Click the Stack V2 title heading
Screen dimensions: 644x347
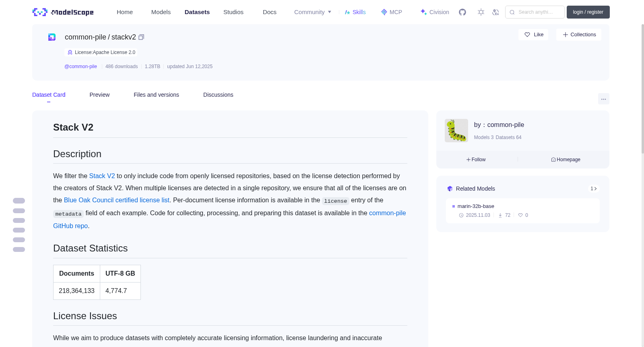(73, 127)
